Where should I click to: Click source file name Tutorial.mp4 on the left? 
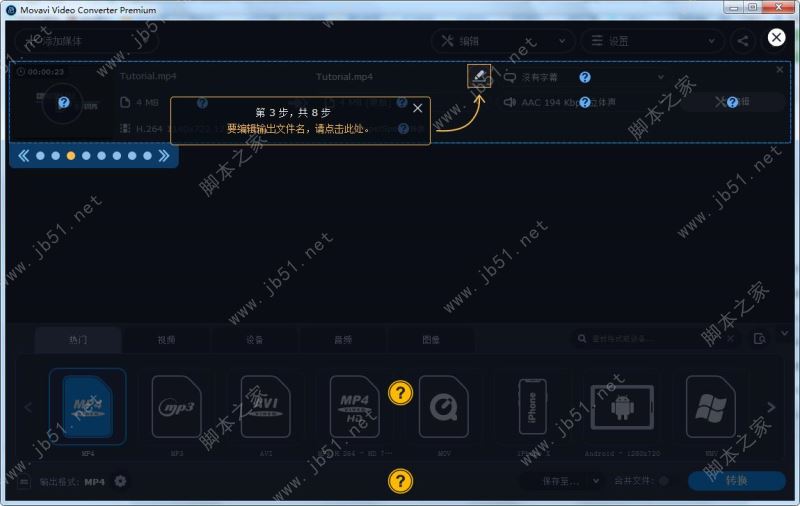148,76
